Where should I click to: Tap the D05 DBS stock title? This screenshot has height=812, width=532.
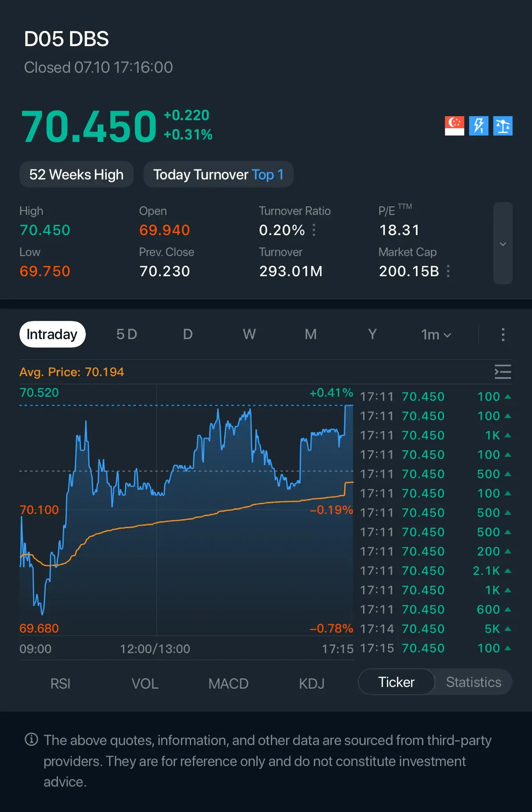click(66, 39)
